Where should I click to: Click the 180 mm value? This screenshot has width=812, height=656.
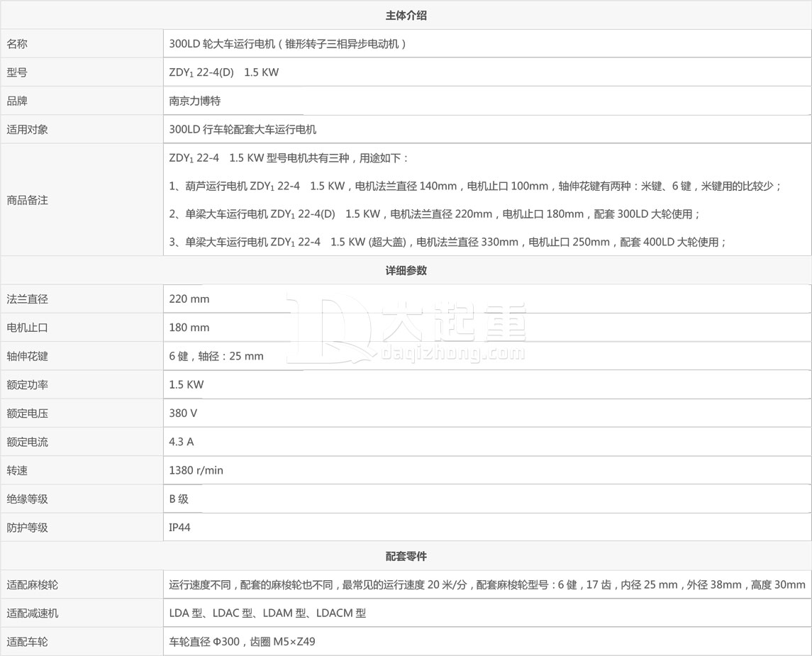(x=189, y=327)
